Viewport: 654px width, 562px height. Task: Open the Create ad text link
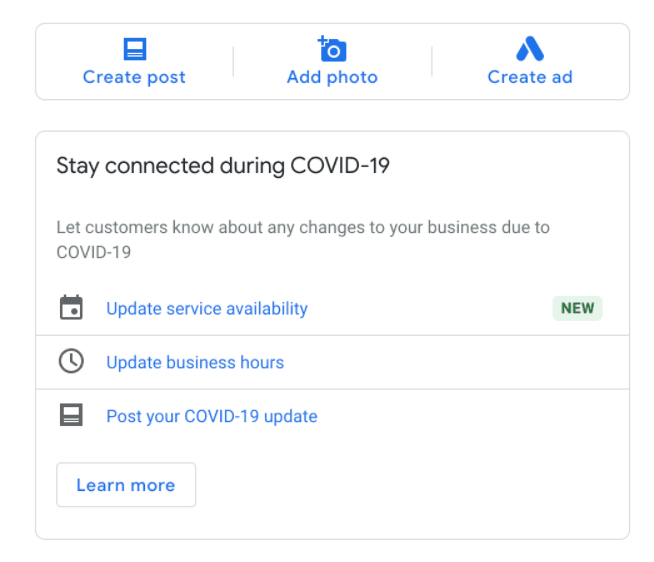[x=530, y=77]
